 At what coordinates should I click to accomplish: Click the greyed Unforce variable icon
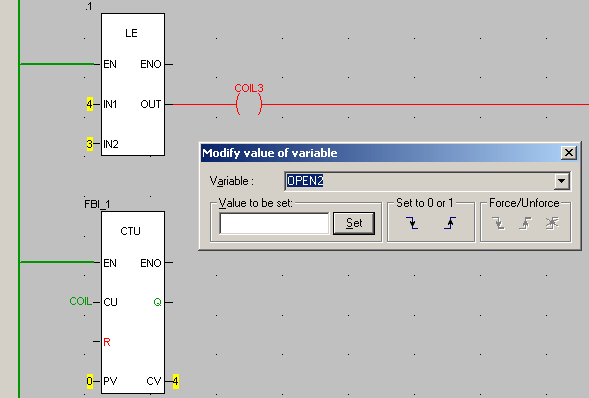(x=552, y=223)
